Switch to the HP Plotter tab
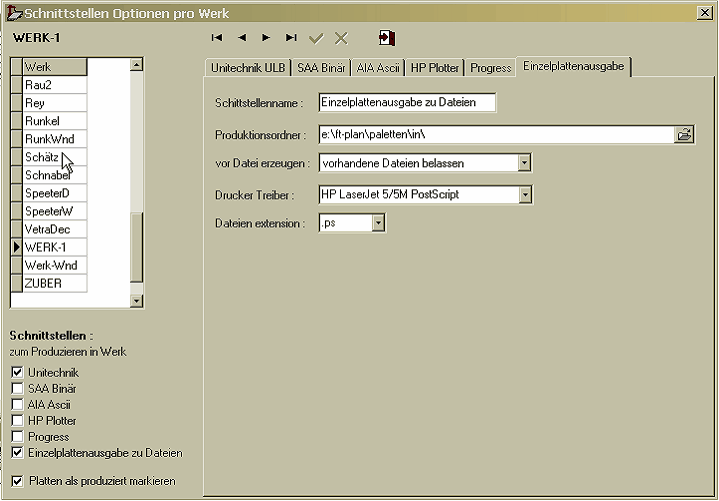Screen dimensions: 719x501 click(434, 68)
